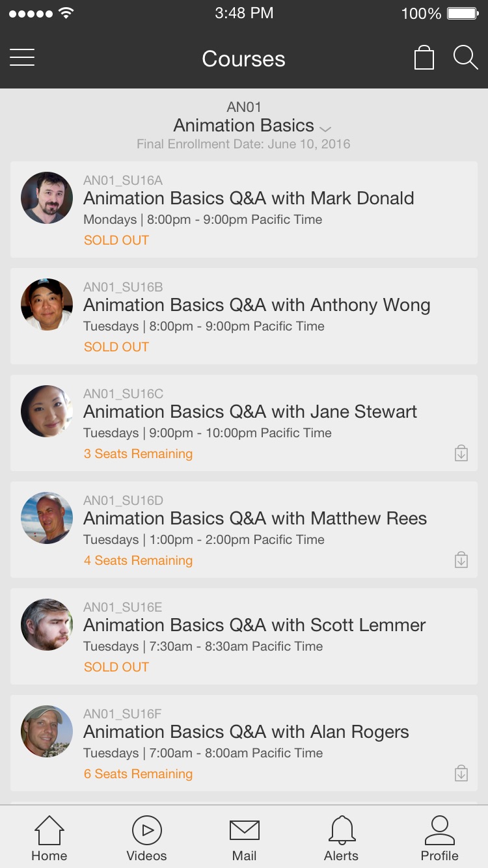View Jane Stewart's profile picture
Viewport: 488px width, 868px height.
(x=47, y=411)
